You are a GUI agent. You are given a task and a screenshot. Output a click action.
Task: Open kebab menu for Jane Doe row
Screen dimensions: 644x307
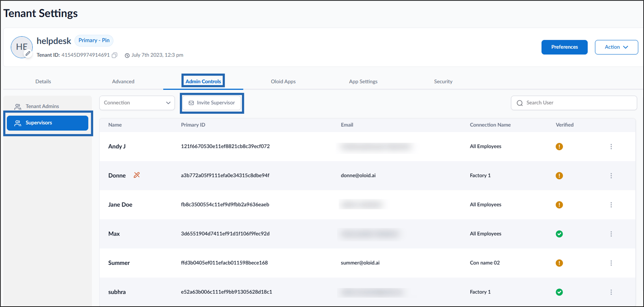coord(611,205)
